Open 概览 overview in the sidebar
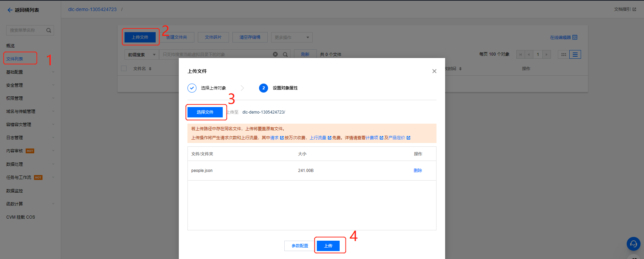 pyautogui.click(x=10, y=46)
